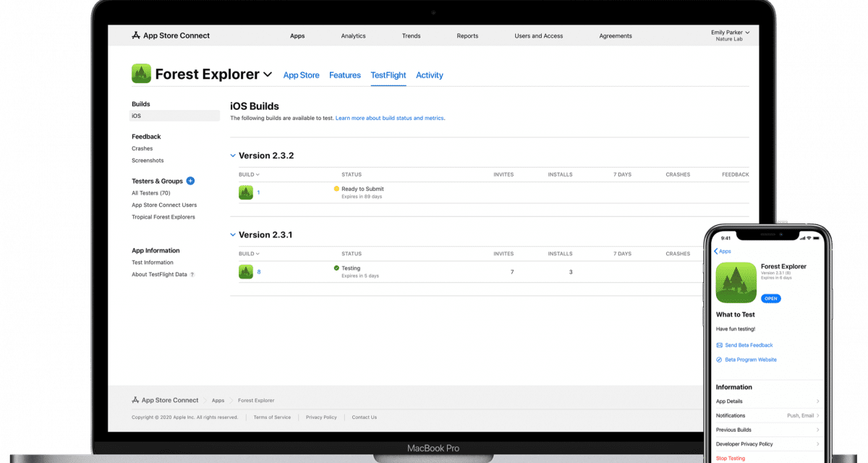This screenshot has height=463, width=868.
Task: Open Terms of Service footer link
Action: [x=272, y=417]
